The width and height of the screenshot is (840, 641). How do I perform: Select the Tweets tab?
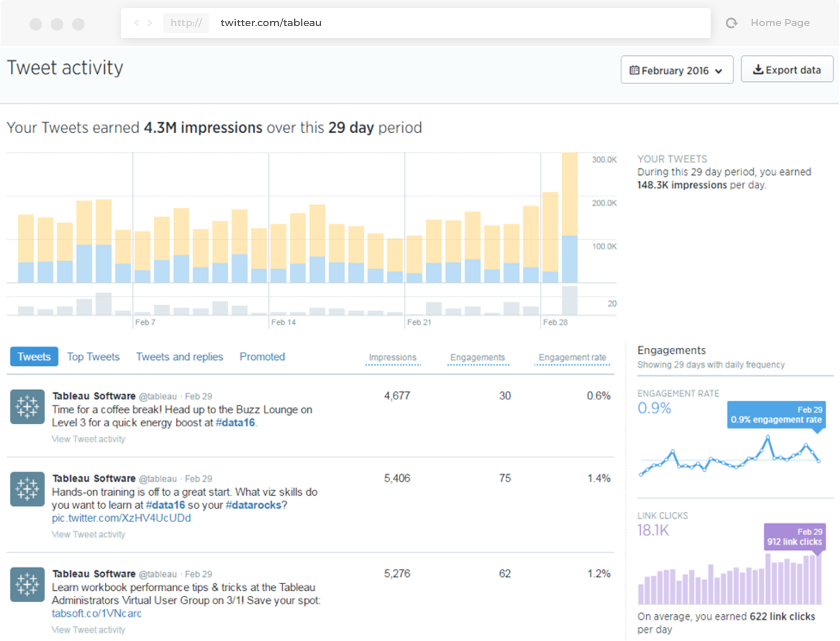tap(34, 357)
